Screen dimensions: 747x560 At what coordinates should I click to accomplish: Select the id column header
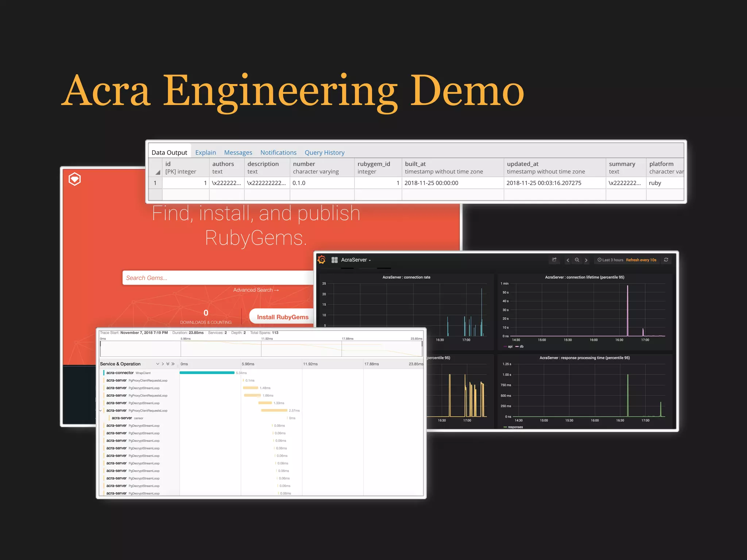point(186,168)
